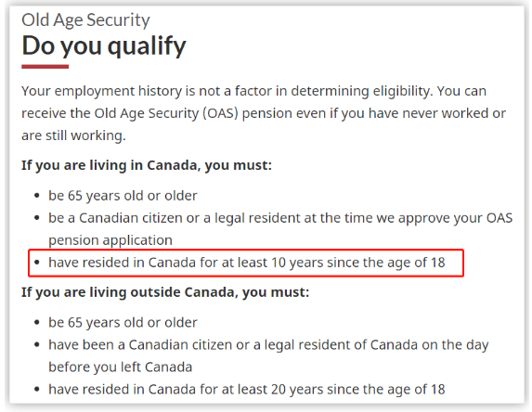Image resolution: width=532 pixels, height=412 pixels.
Task: Click the words 'You can' in first paragraph
Action: [461, 91]
